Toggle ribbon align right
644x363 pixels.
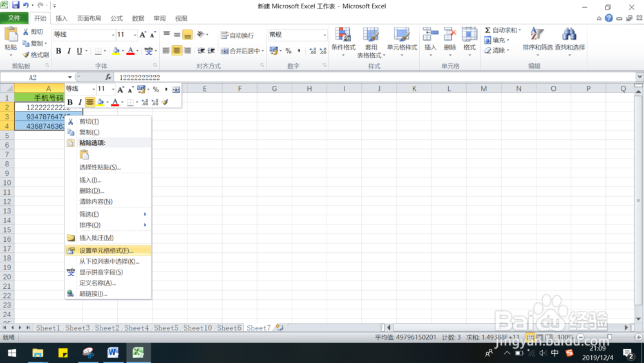point(187,50)
